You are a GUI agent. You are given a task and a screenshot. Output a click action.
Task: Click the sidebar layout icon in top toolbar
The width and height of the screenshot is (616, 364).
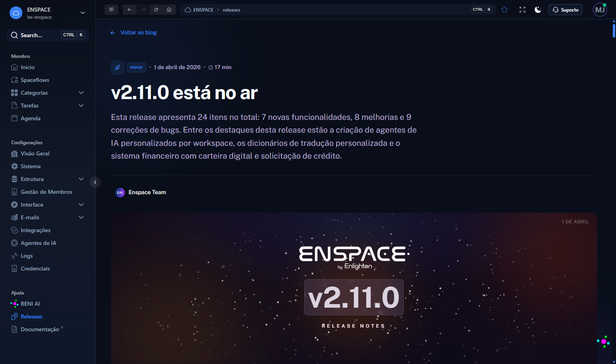coord(112,10)
